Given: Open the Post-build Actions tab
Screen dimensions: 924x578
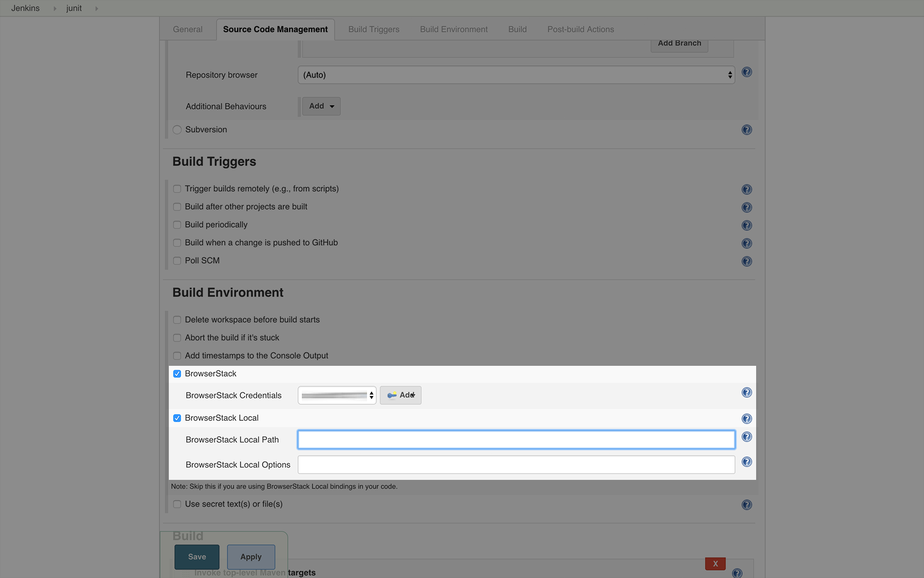Looking at the screenshot, I should click(581, 29).
